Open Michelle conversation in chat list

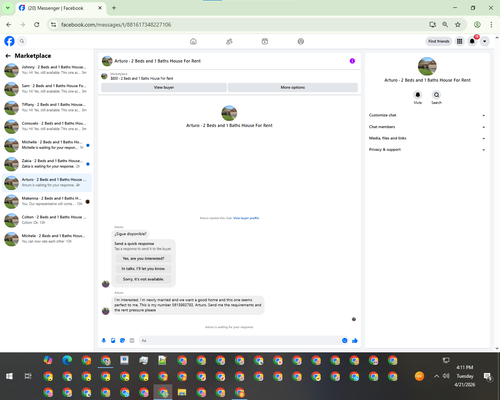[47, 145]
